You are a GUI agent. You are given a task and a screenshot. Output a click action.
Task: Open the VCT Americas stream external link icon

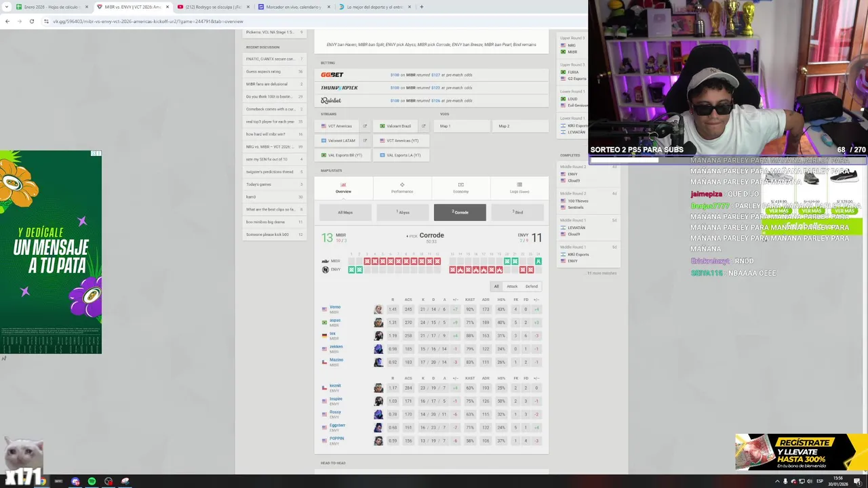point(365,126)
